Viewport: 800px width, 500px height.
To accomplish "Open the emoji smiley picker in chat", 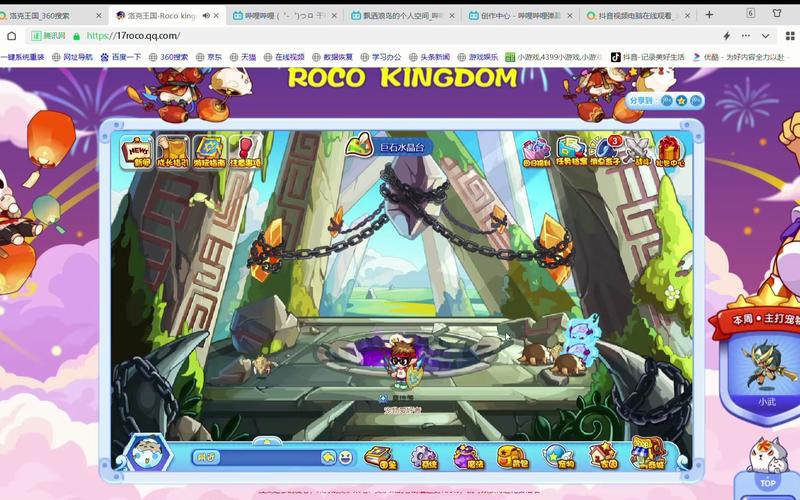I will [x=346, y=457].
